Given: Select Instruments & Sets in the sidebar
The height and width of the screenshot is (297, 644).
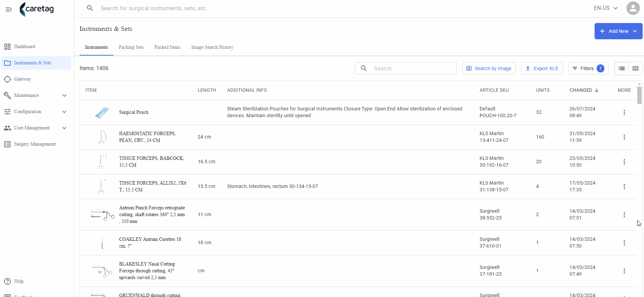Looking at the screenshot, I should pos(36,63).
